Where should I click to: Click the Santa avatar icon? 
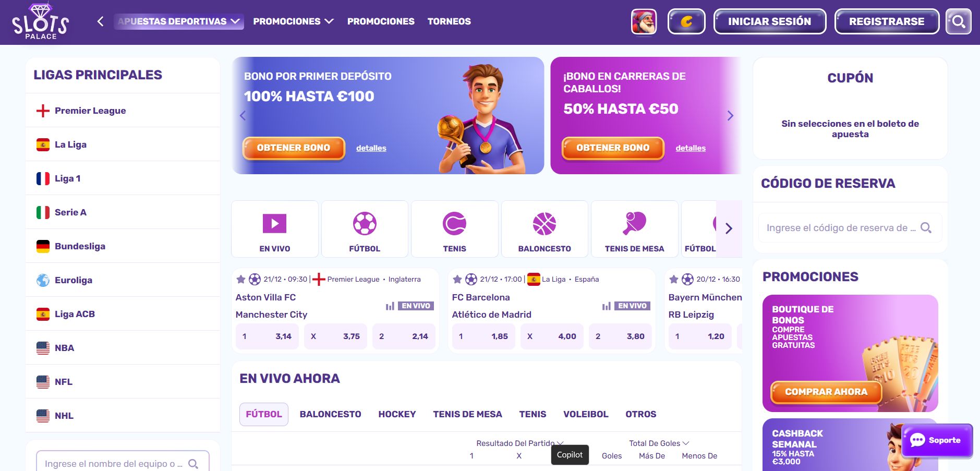(644, 21)
